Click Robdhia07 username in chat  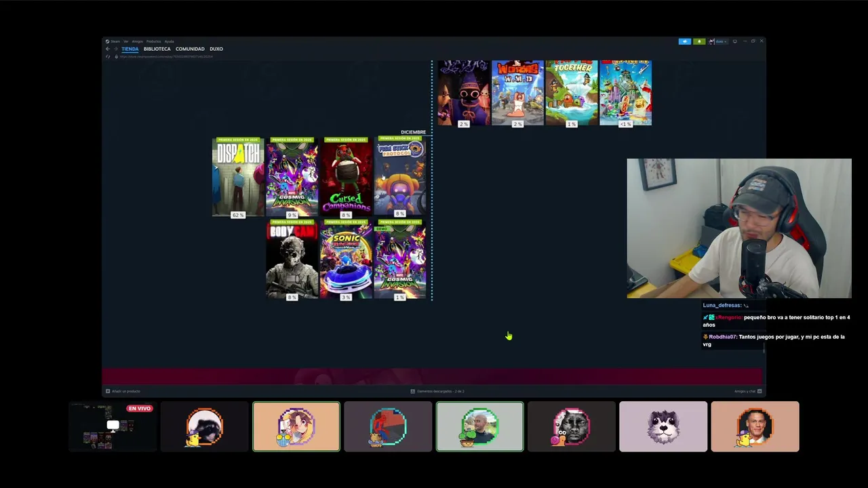pos(722,337)
